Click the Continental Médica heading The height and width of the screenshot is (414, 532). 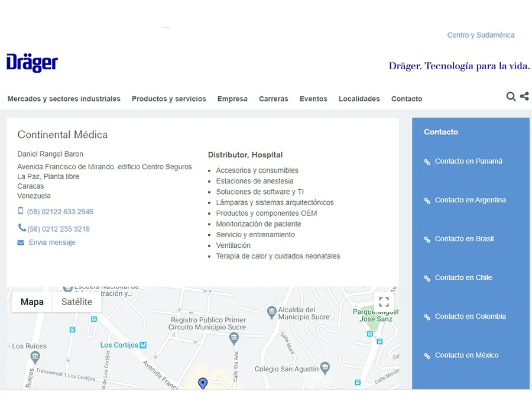point(63,135)
